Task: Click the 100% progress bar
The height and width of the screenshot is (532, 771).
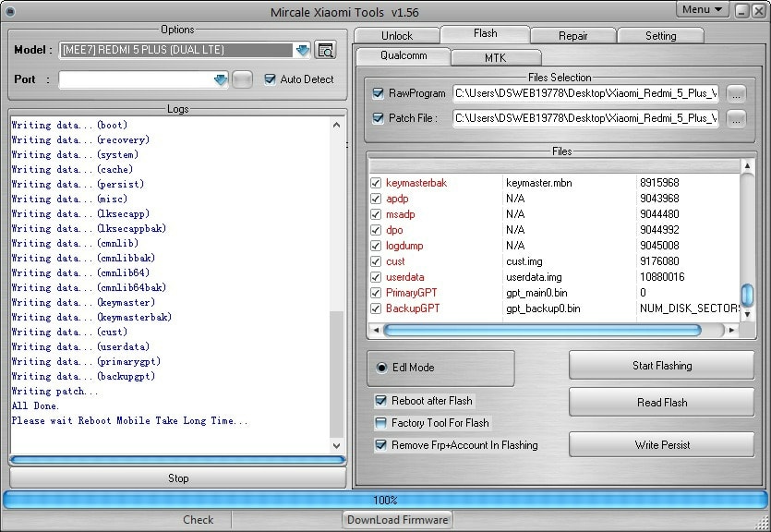Action: pyautogui.click(x=385, y=500)
